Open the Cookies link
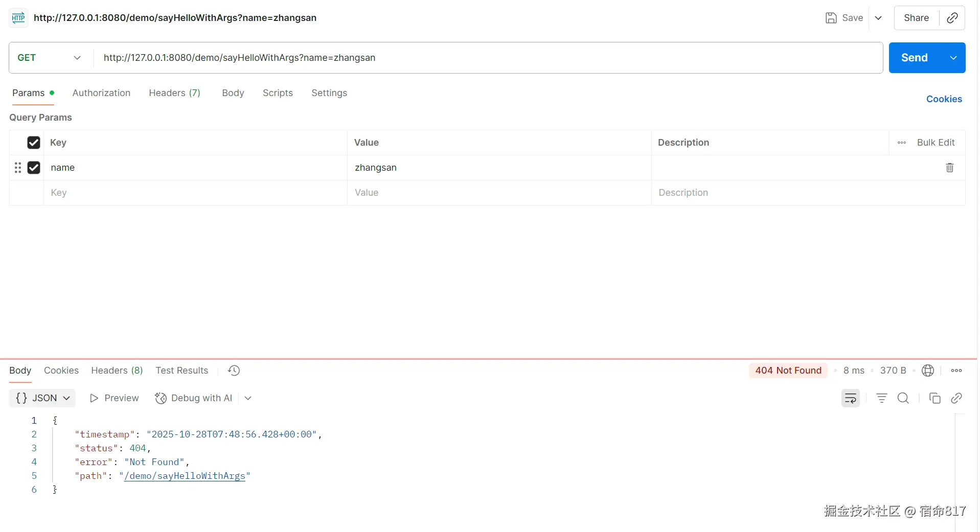980x532 pixels. tap(944, 99)
